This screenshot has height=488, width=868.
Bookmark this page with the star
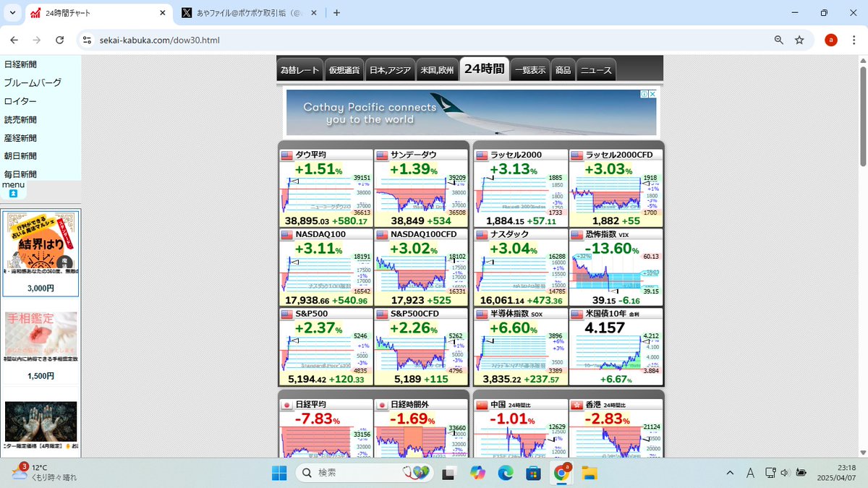pos(799,40)
